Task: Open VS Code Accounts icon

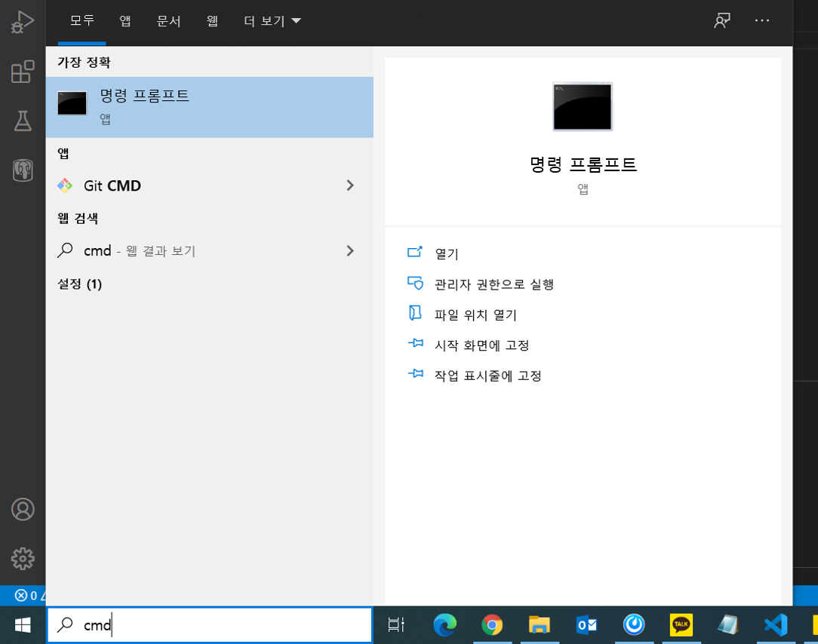Action: [x=23, y=510]
